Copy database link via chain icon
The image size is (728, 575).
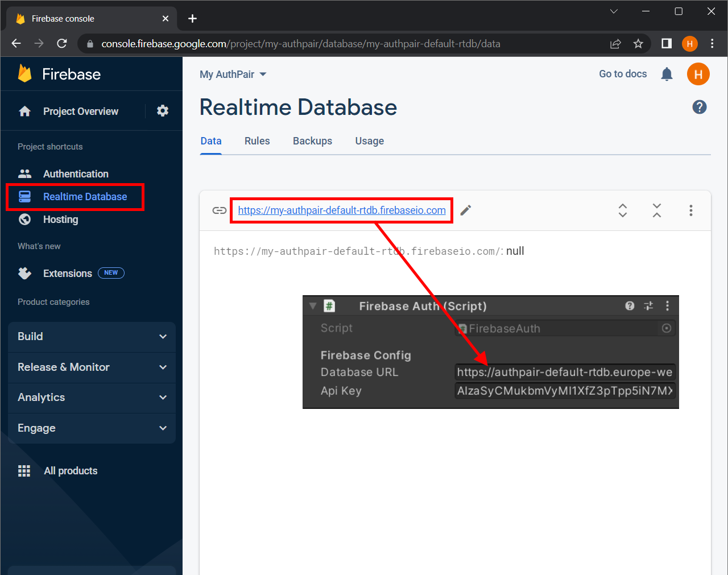pyautogui.click(x=220, y=210)
